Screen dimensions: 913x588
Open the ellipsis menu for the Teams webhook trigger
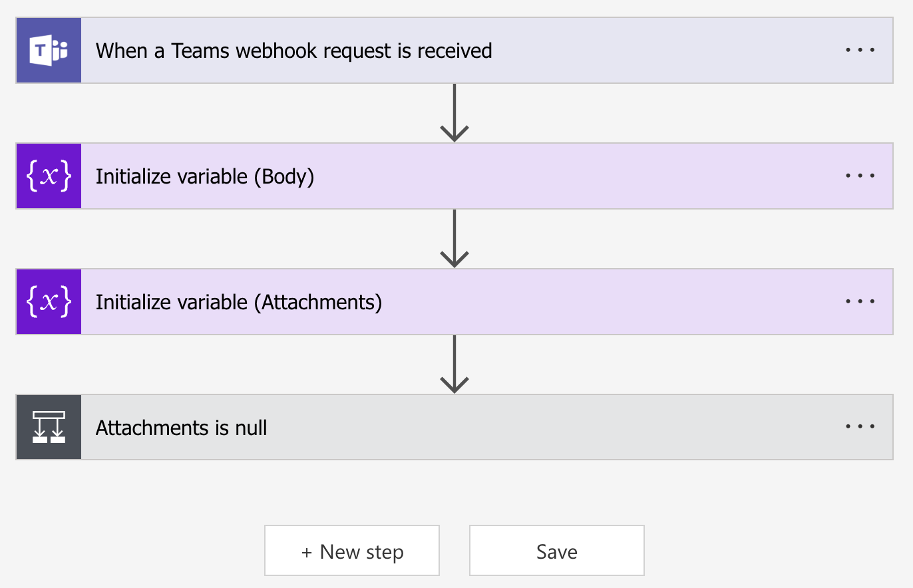click(x=860, y=50)
